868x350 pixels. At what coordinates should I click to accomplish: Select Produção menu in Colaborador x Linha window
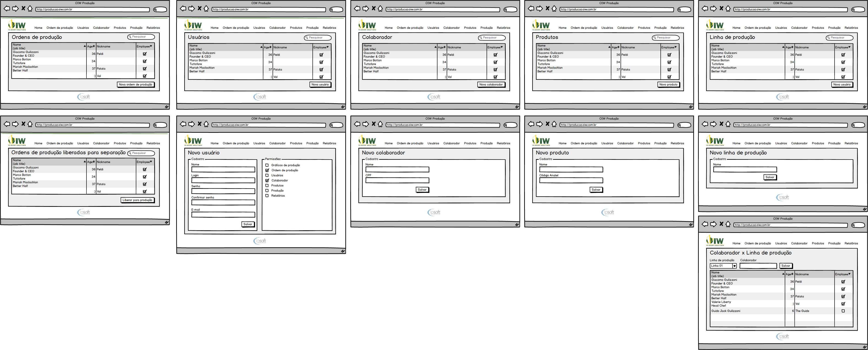point(834,243)
